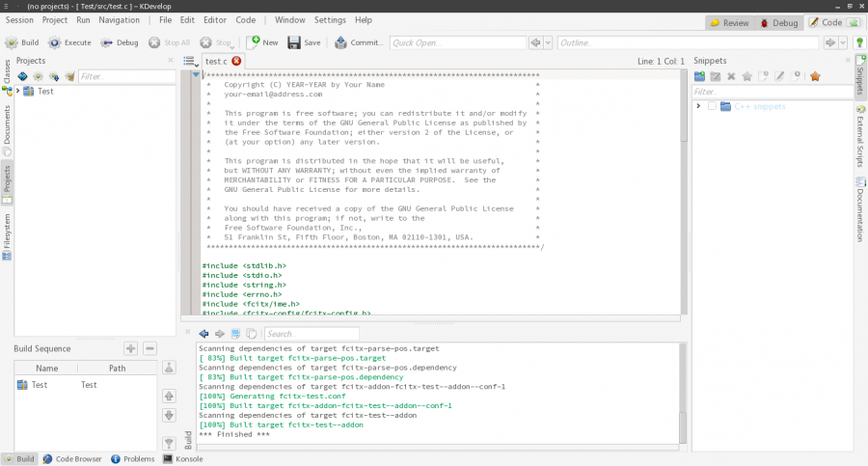Image resolution: width=868 pixels, height=466 pixels.
Task: Remove item from Build Sequence with minus
Action: 149,348
